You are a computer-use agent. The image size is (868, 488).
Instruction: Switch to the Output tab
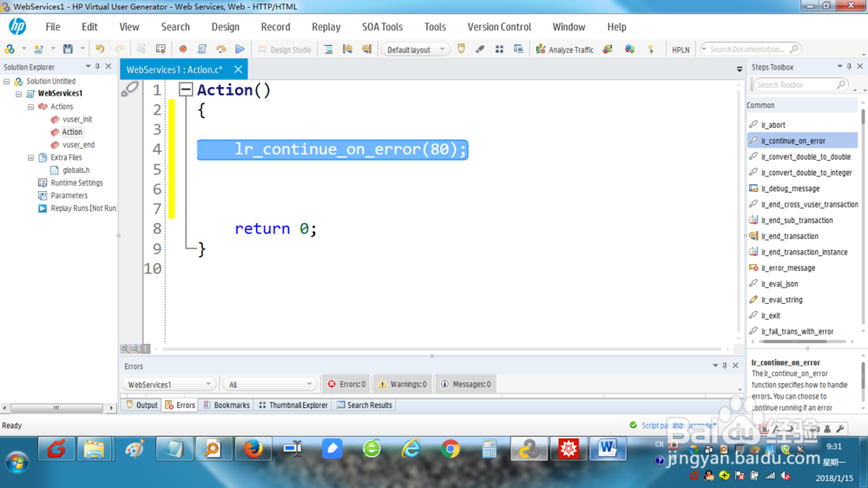coord(141,405)
